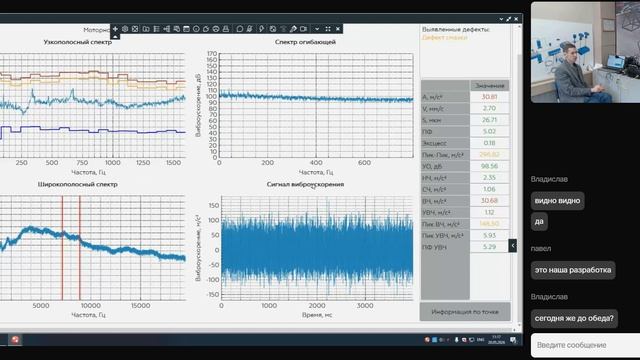Screen dimensions: 640x360
Task: Select the value 296.82 in the Пик-Пик row
Action: click(489, 155)
